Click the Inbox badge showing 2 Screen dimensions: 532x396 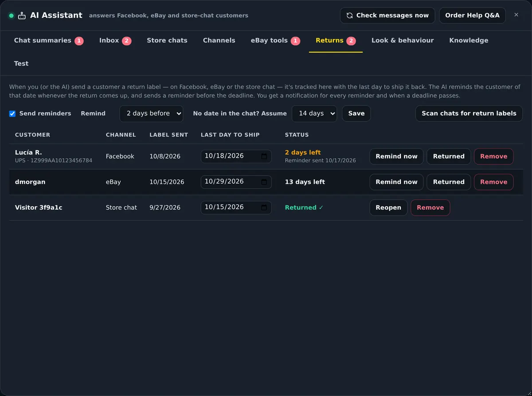126,41
